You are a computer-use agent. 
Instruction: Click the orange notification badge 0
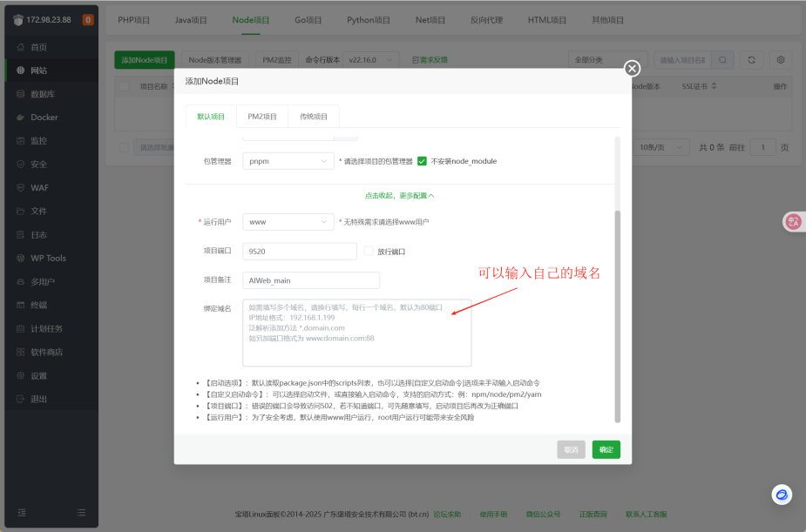pos(88,20)
